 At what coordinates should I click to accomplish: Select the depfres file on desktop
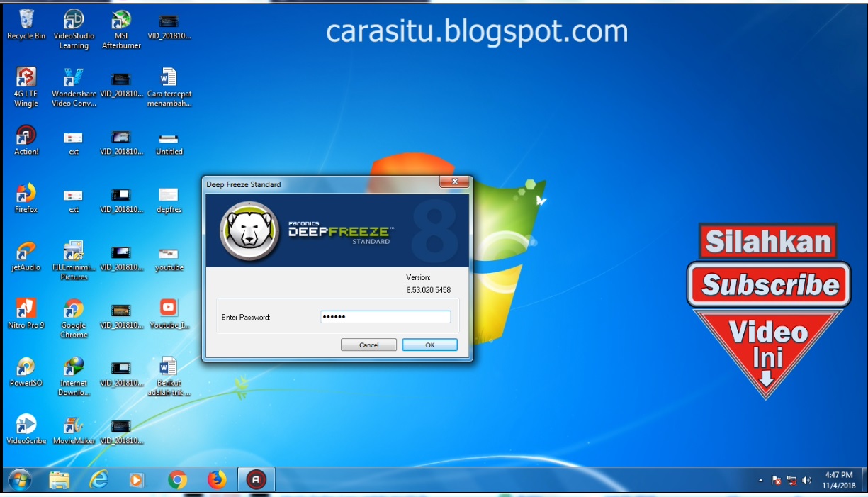point(169,199)
